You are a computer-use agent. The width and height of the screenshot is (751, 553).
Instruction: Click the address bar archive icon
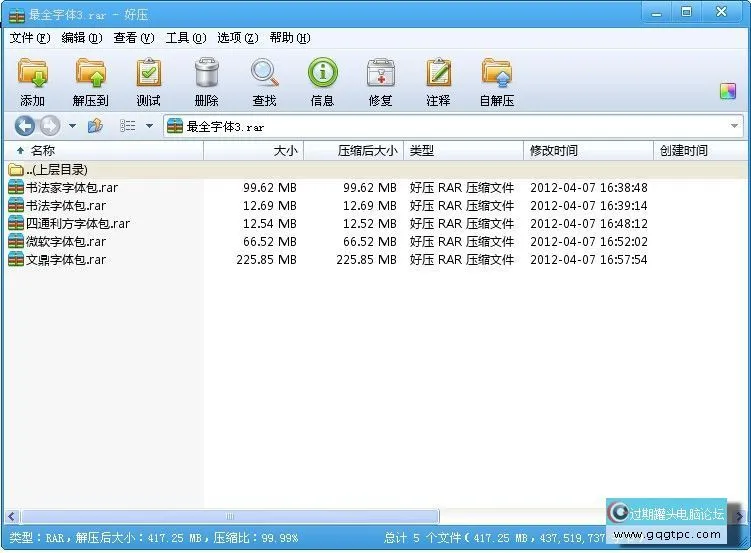[175, 126]
